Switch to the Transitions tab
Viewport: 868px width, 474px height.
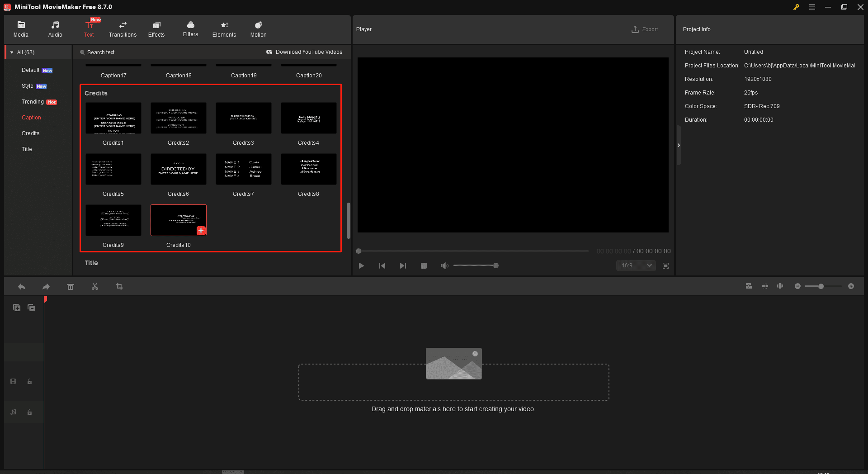(x=123, y=29)
